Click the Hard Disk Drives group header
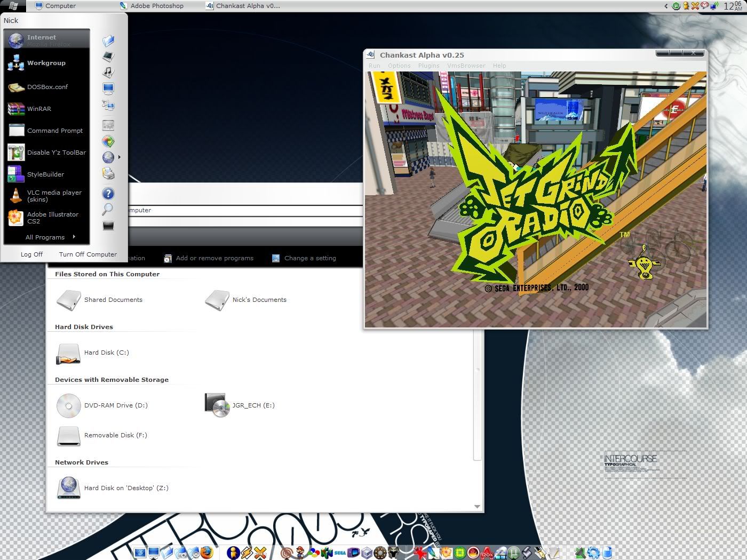This screenshot has height=560, width=747. click(x=84, y=327)
